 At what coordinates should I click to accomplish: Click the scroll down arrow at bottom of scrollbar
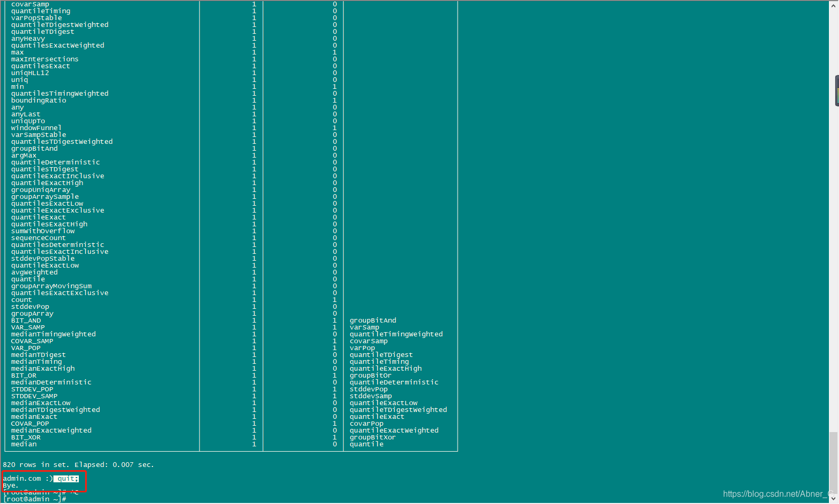click(x=834, y=498)
